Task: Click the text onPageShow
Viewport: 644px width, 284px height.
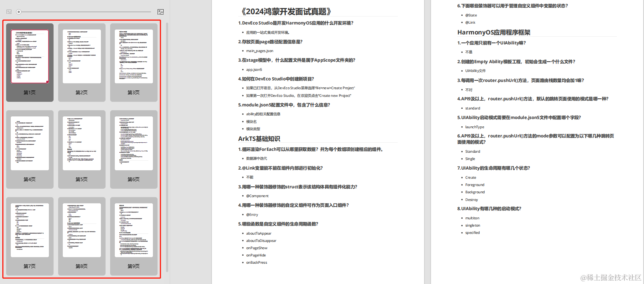Action: (x=257, y=248)
